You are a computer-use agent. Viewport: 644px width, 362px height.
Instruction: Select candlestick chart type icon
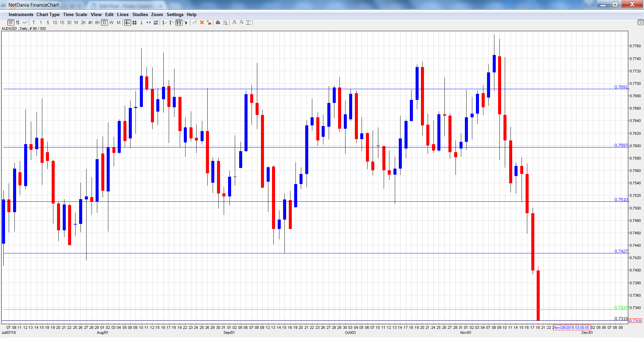(11, 22)
